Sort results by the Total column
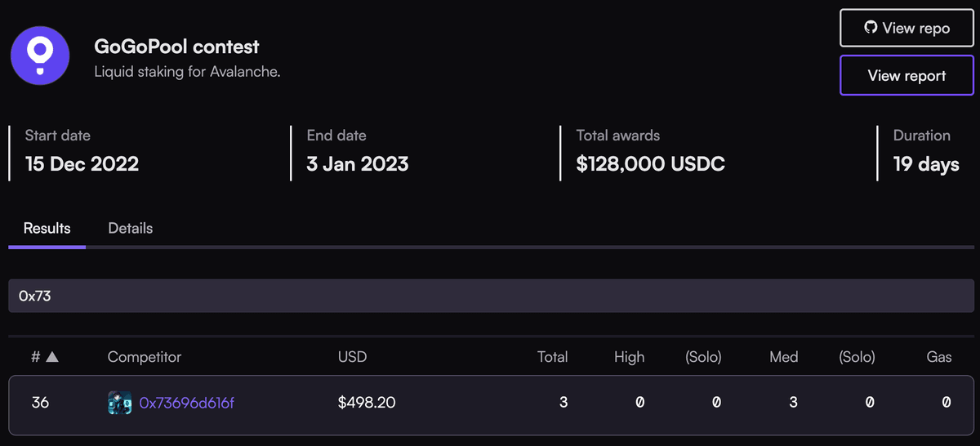The height and width of the screenshot is (446, 980). (552, 357)
